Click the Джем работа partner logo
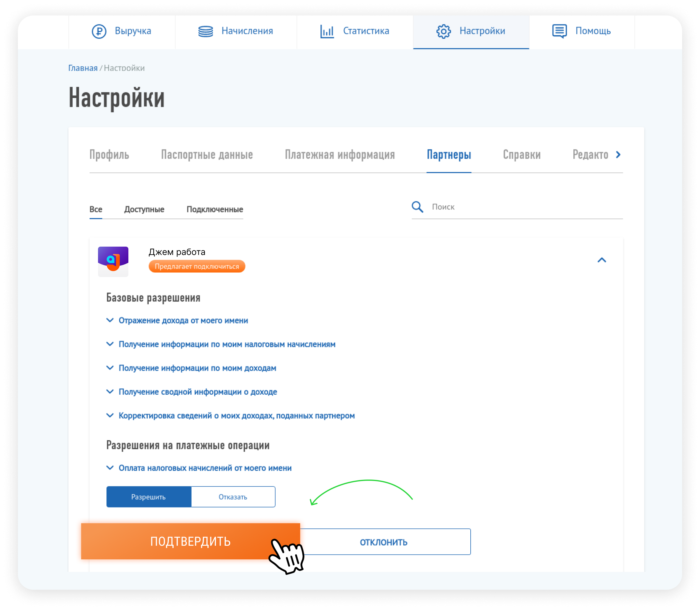This screenshot has width=700, height=610. tap(113, 262)
